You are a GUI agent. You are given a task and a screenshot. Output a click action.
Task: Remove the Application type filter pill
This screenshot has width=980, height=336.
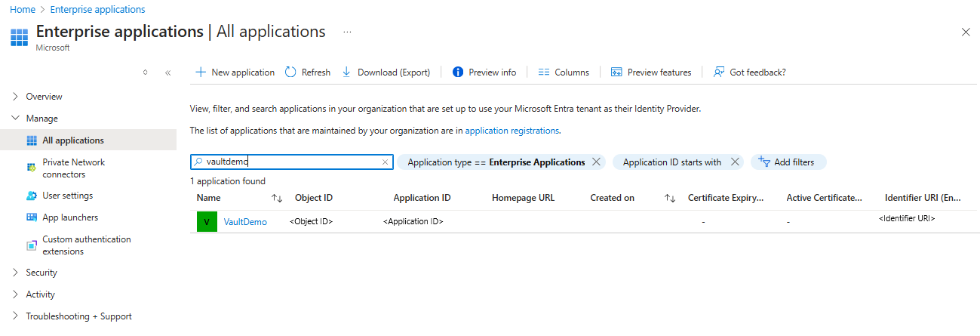596,162
